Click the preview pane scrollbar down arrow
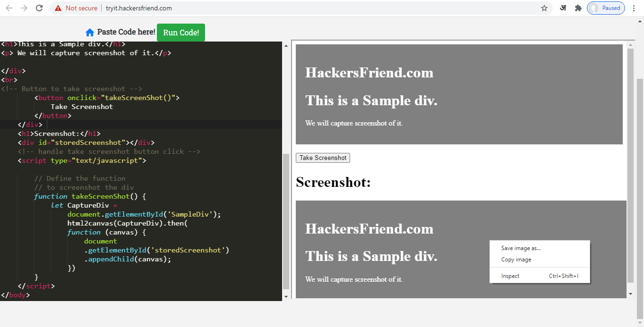The height and width of the screenshot is (327, 644). [x=630, y=293]
